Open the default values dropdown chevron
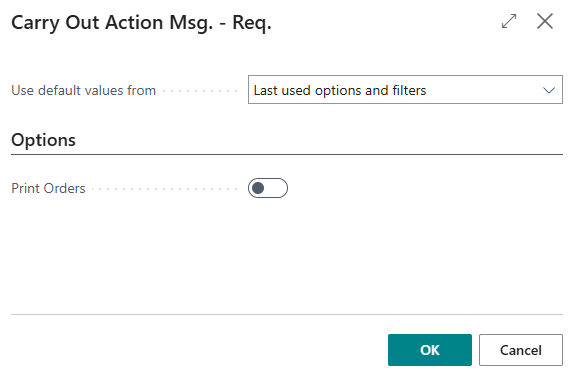The image size is (575, 377). pos(549,90)
